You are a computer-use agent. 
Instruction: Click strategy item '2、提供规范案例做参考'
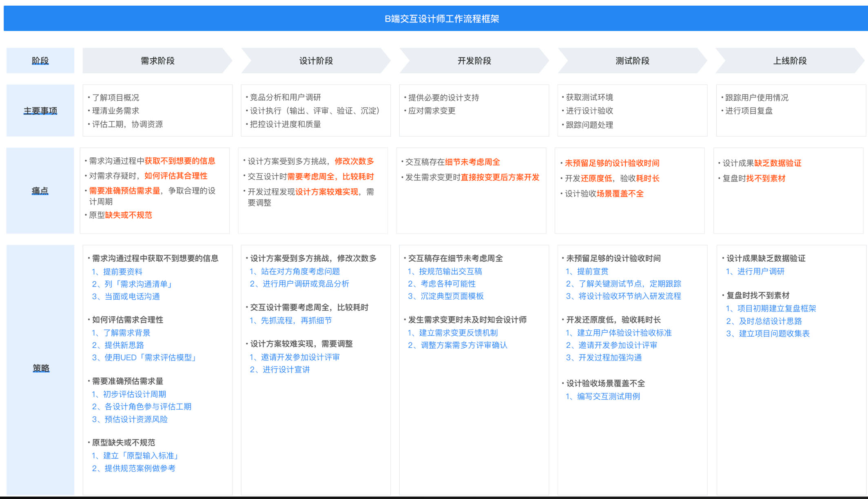(x=133, y=468)
